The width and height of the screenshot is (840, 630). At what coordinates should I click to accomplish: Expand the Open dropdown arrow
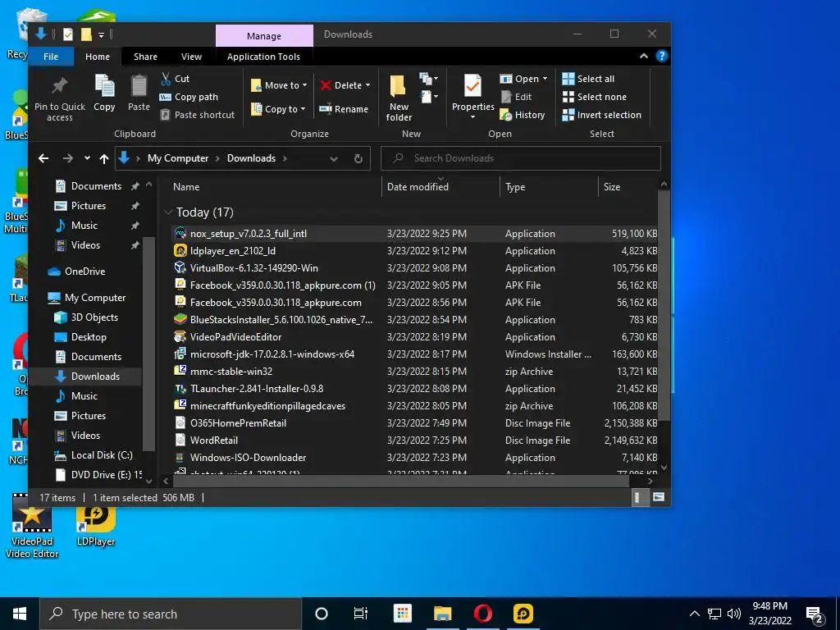[x=546, y=79]
